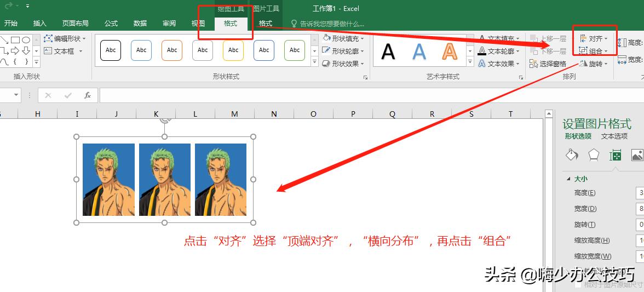Click the Rotate (旋转) icon

(x=584, y=64)
